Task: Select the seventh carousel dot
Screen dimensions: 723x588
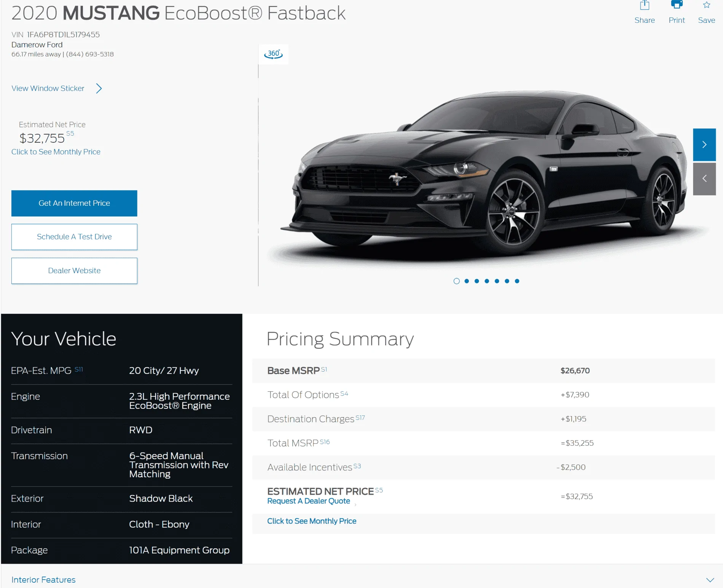Action: 517,281
